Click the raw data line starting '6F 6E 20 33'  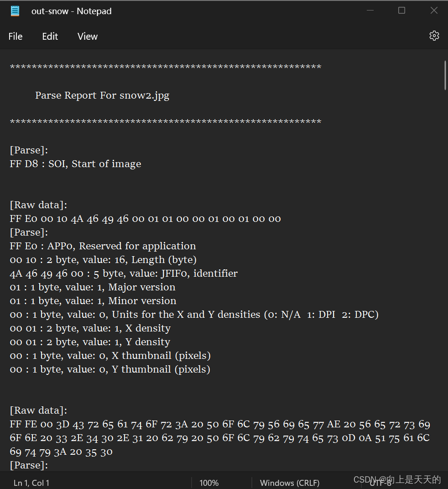219,438
